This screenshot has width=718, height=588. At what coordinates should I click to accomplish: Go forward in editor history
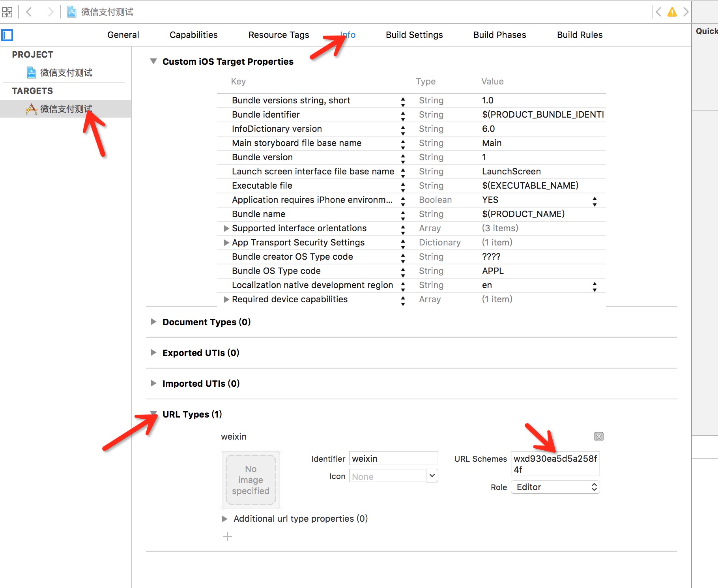click(x=50, y=12)
